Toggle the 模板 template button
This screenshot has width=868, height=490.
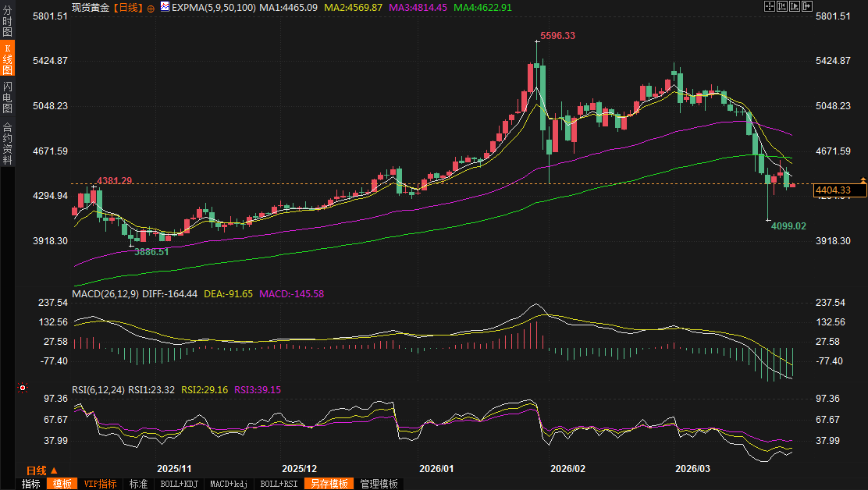click(x=61, y=484)
